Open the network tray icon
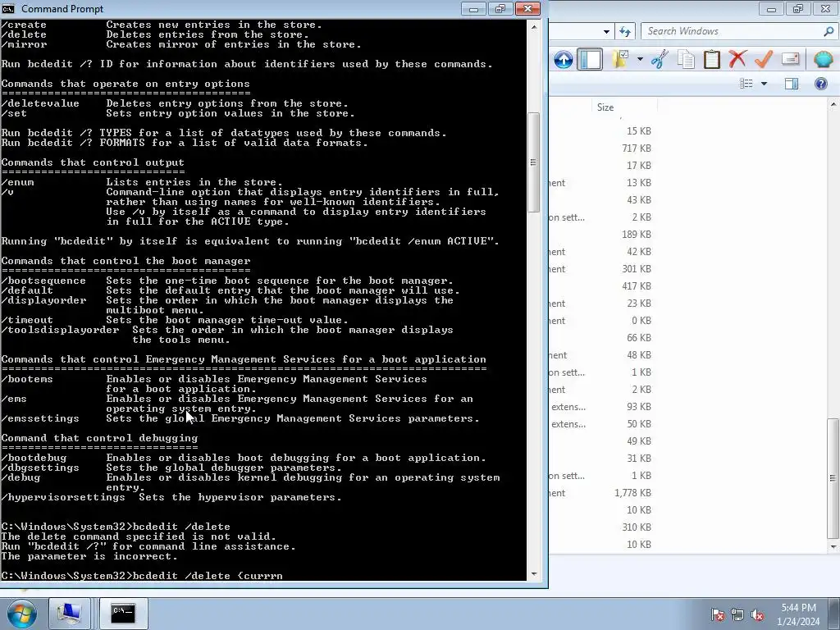Image resolution: width=840 pixels, height=630 pixels. (737, 614)
